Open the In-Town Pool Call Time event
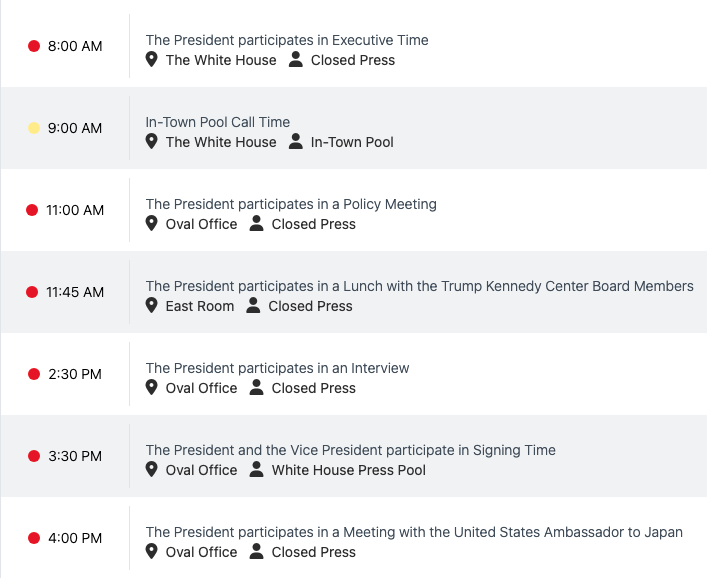Screen dimensions: 707x578 pos(218,123)
